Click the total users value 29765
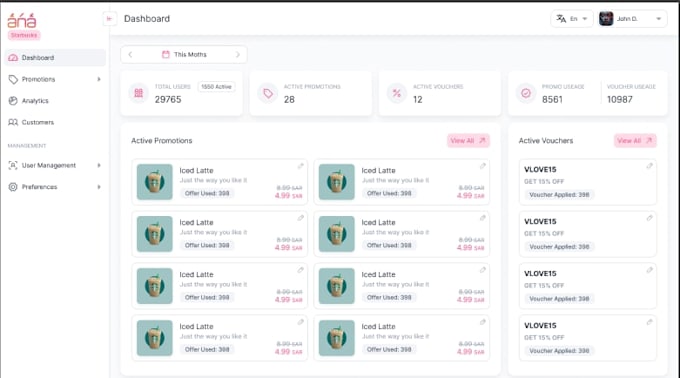 (x=168, y=100)
